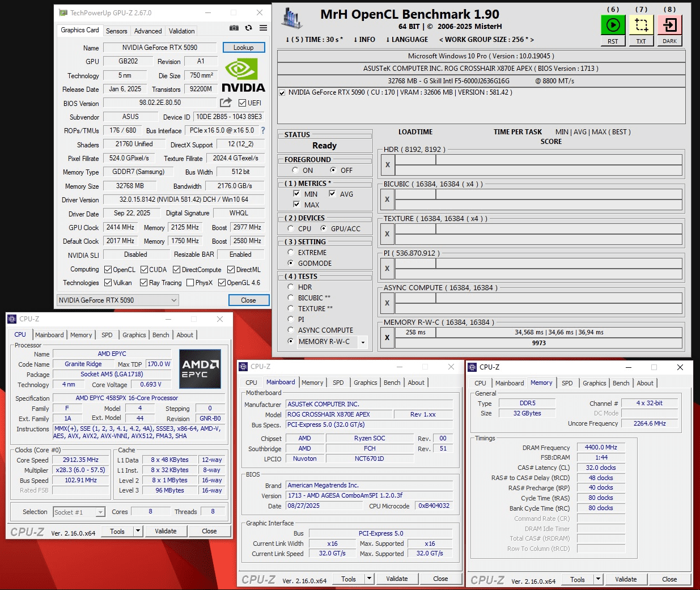Click the Core Speed value 2912.35 MHz
This screenshot has width=700, height=590.
(x=81, y=460)
